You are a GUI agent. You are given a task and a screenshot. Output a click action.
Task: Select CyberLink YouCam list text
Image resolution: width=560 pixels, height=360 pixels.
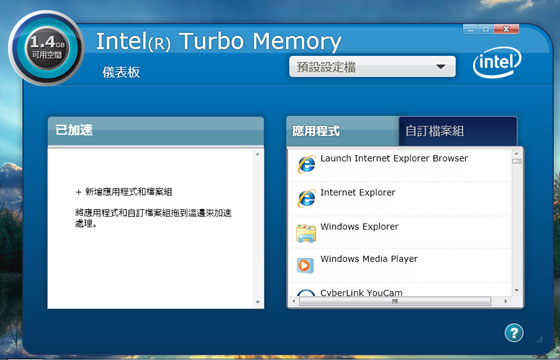(x=361, y=293)
